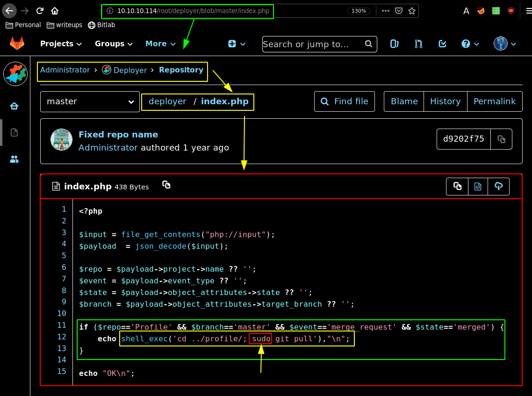This screenshot has width=532, height=396.
Task: Expand the Help menu chevron
Action: pos(476,44)
